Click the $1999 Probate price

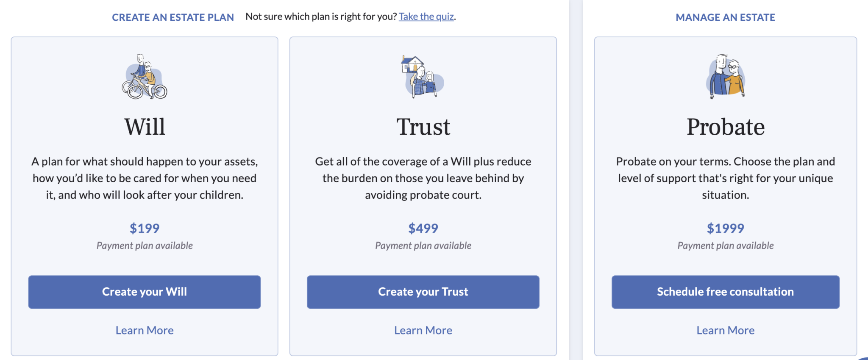[725, 228]
